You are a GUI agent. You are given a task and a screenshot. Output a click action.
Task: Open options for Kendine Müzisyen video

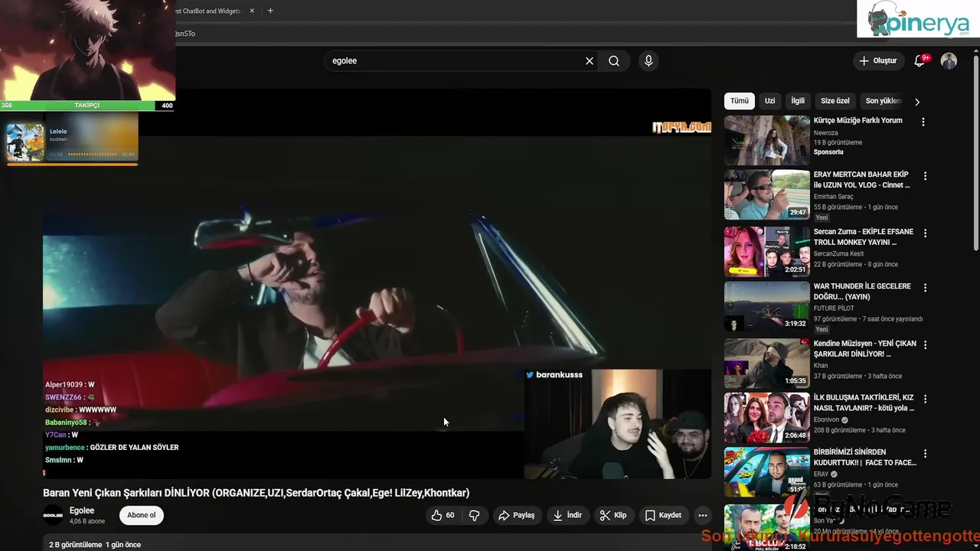tap(925, 344)
